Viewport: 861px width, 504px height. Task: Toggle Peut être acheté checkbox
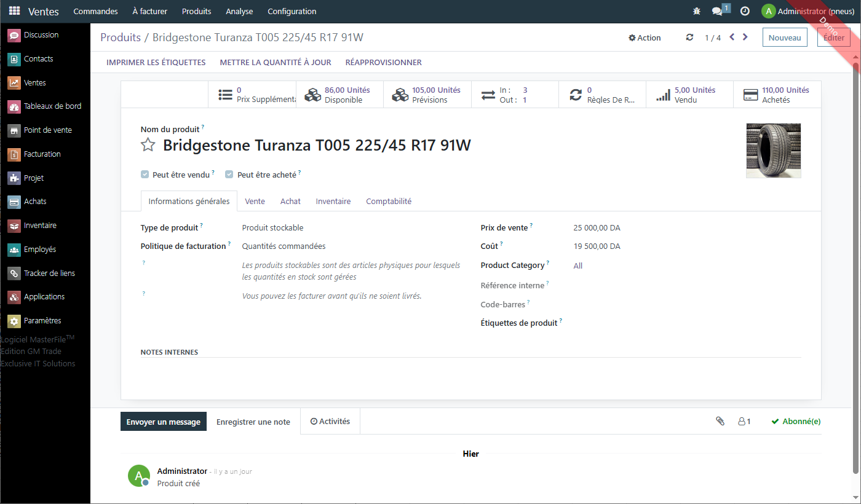point(229,175)
